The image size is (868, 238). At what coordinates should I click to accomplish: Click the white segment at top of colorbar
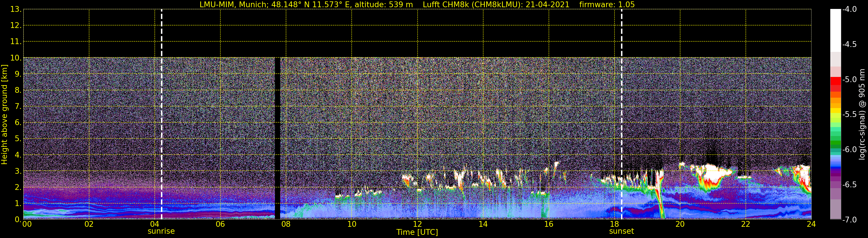click(836, 30)
